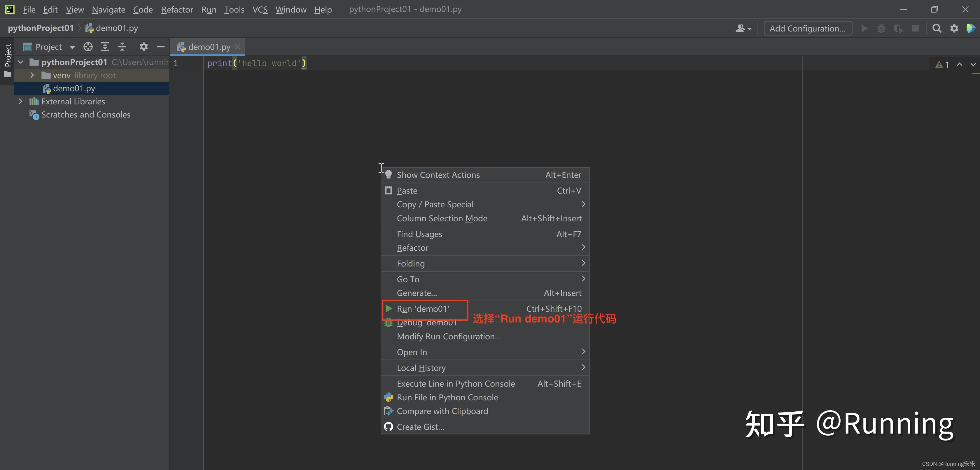The width and height of the screenshot is (980, 470).
Task: Hide the Project panel with minus icon
Action: click(160, 47)
